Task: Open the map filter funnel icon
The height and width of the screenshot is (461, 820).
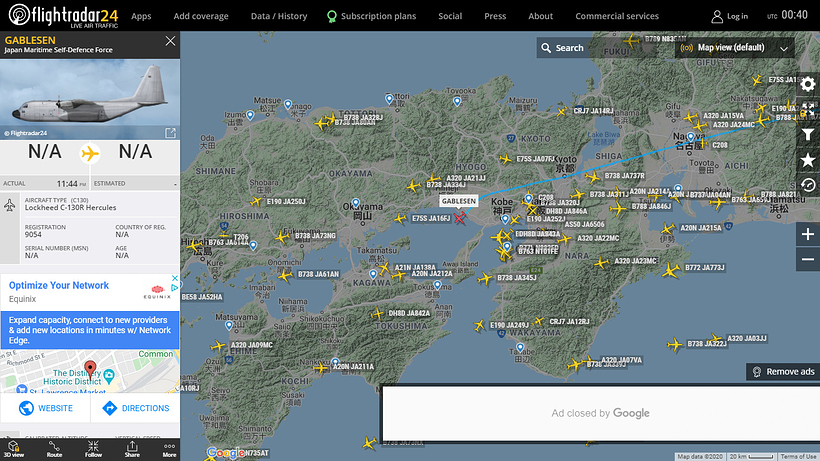Action: point(808,135)
